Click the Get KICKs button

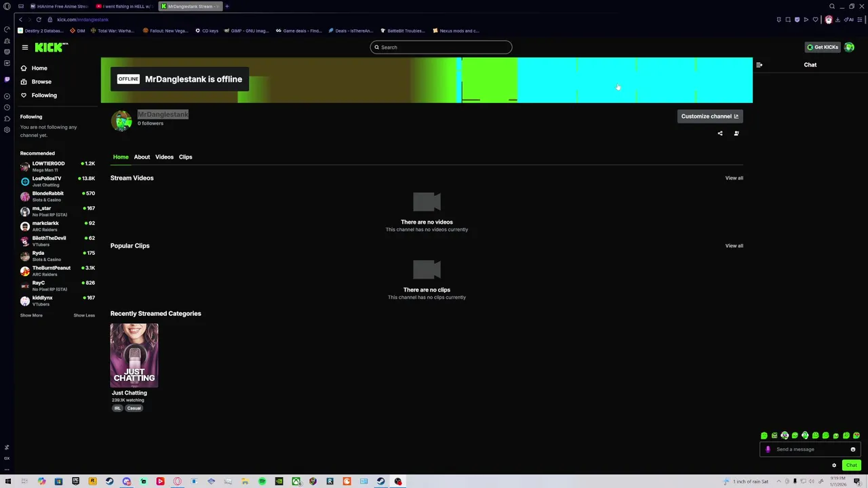tap(822, 47)
